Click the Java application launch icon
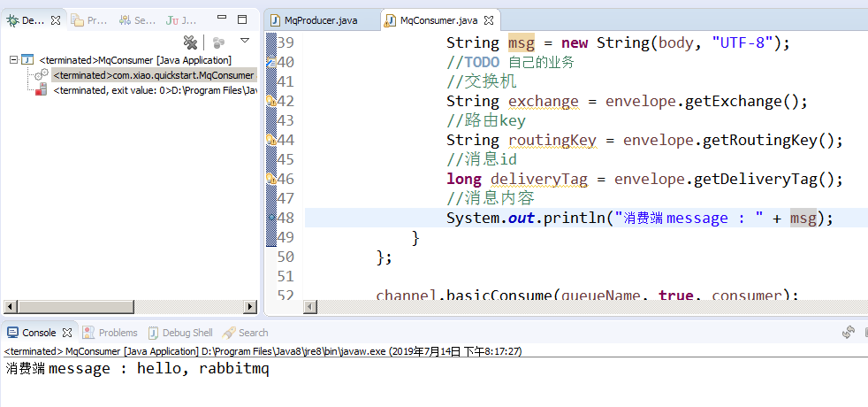Image resolution: width=868 pixels, height=407 pixels. tap(27, 59)
